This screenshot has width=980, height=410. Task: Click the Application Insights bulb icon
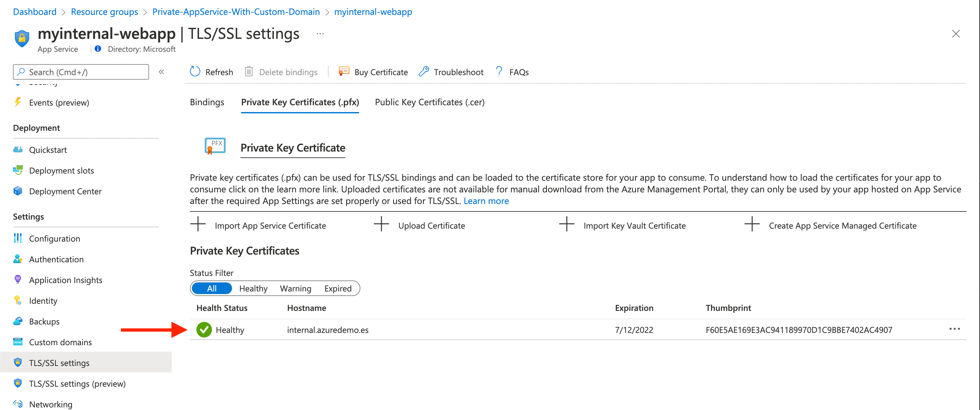17,279
